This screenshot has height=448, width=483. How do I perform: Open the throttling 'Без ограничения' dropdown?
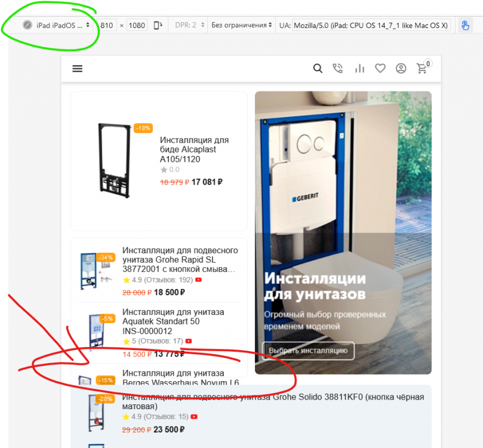pos(241,25)
